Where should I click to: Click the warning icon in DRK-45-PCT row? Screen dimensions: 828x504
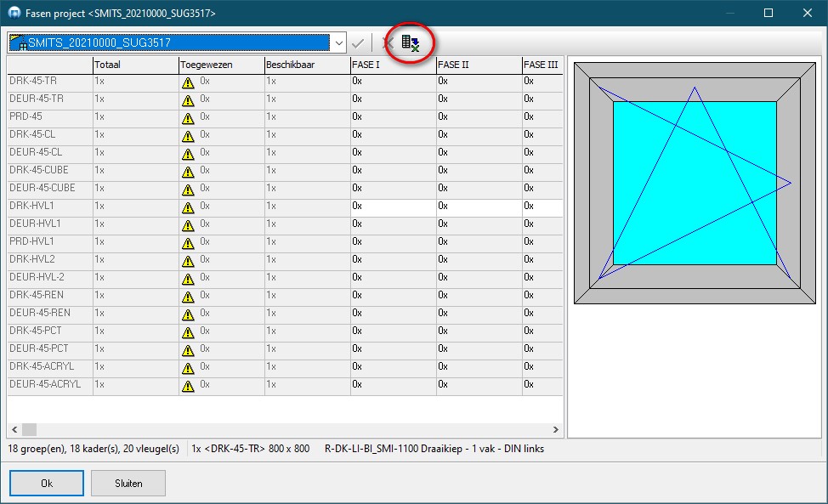[188, 333]
